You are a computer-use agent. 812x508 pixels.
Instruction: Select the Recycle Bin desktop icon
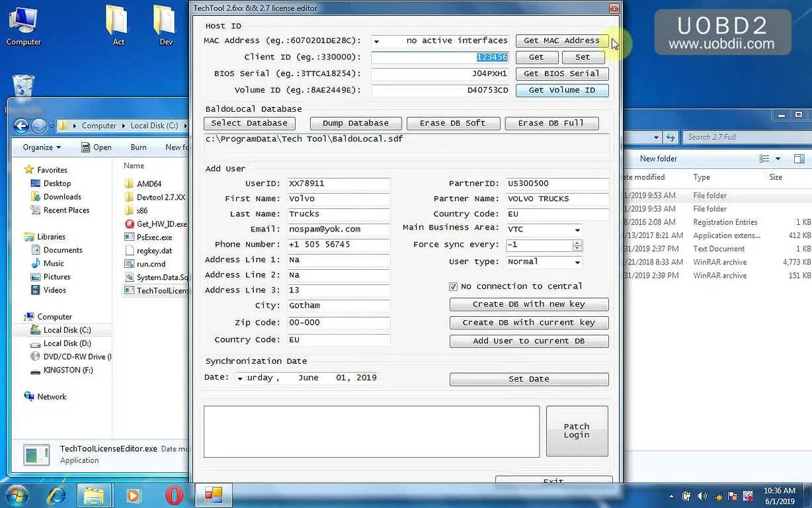pyautogui.click(x=23, y=89)
